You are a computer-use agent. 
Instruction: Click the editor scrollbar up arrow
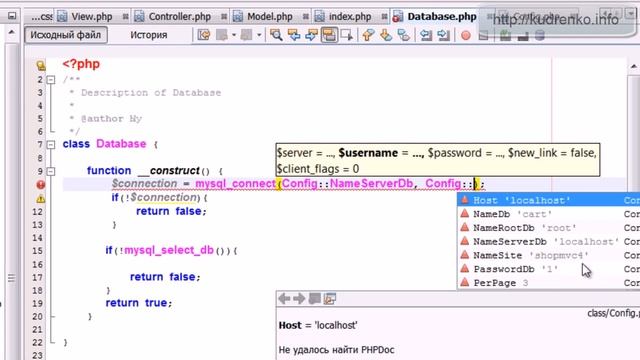pyautogui.click(x=633, y=66)
